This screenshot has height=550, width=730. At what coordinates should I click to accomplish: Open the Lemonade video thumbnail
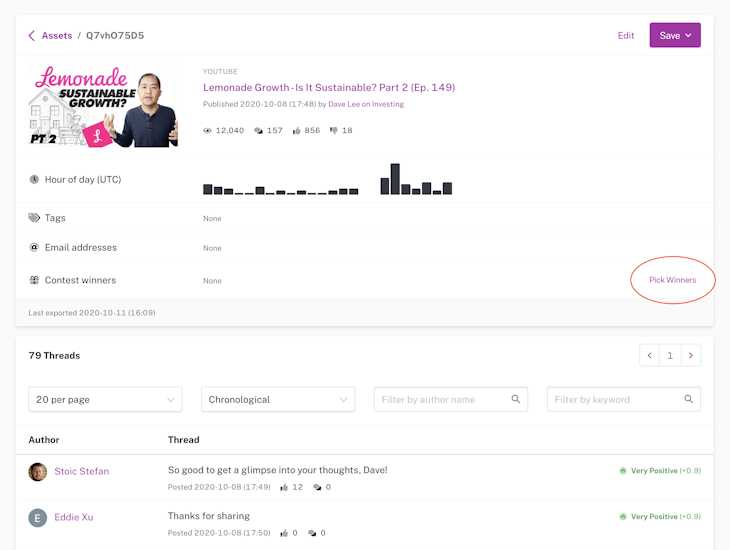[x=104, y=106]
